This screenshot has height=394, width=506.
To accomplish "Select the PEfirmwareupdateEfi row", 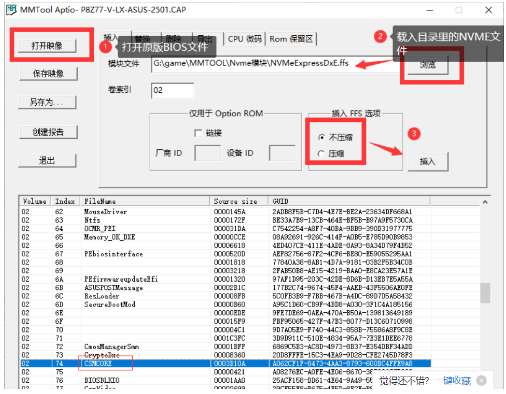I will tap(225, 279).
